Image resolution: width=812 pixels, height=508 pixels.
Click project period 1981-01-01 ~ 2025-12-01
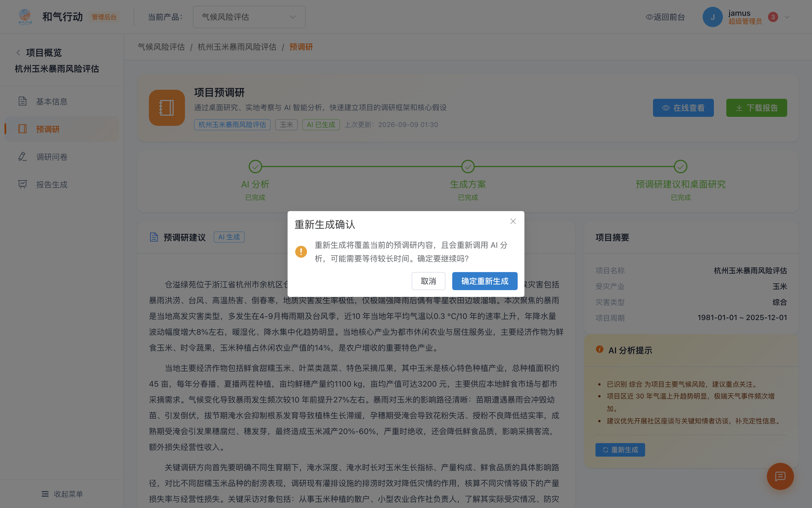742,317
